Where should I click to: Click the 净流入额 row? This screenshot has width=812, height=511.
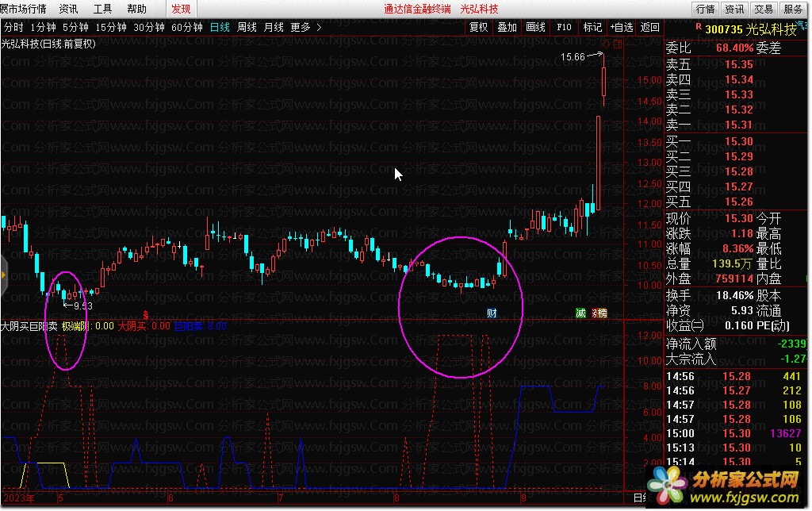tap(736, 344)
